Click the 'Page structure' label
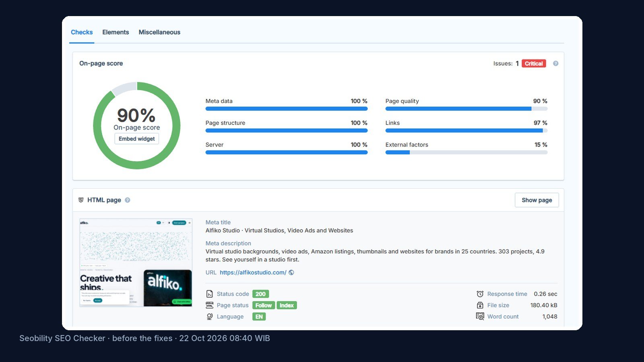Viewport: 644px width, 362px height. click(x=225, y=123)
